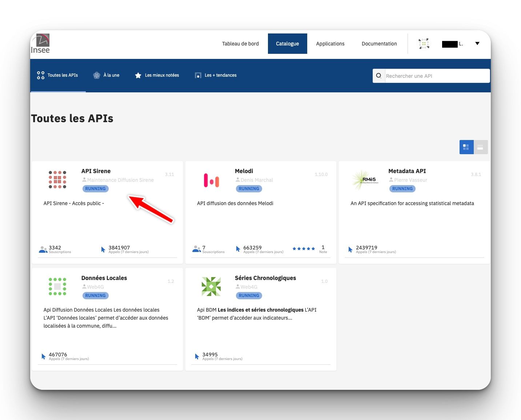Viewport: 521px width, 420px height.
Task: Click RUNNING badge on Données Locales
Action: 95,296
